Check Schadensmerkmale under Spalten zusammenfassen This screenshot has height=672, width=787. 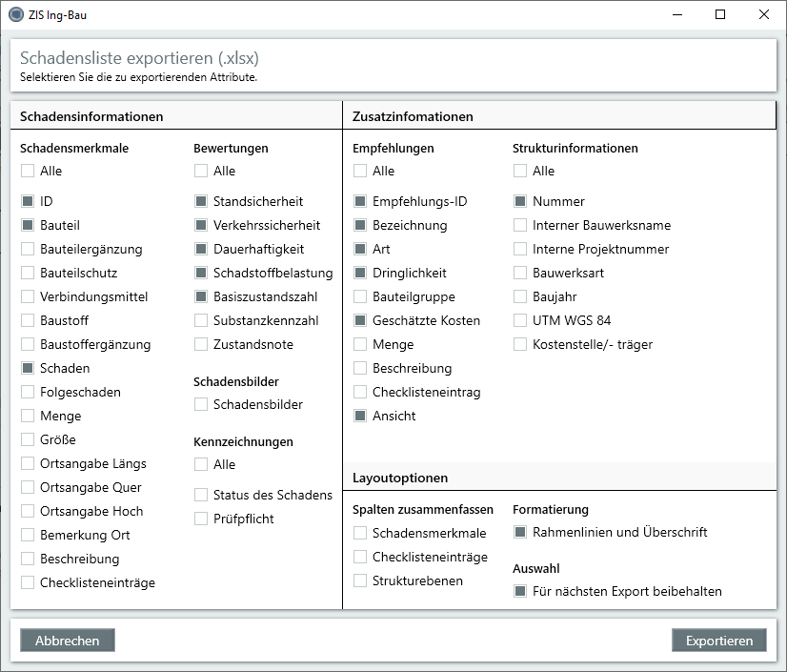point(360,533)
